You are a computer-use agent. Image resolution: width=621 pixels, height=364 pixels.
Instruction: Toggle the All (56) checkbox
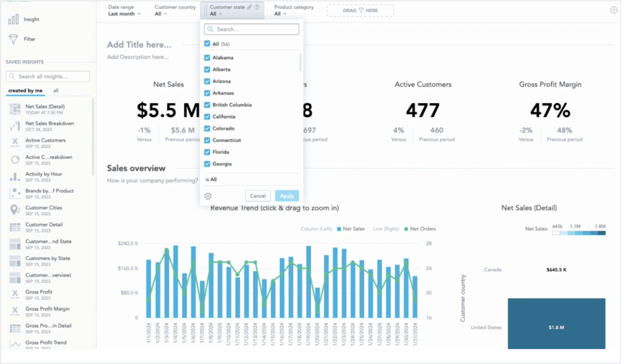tap(207, 44)
